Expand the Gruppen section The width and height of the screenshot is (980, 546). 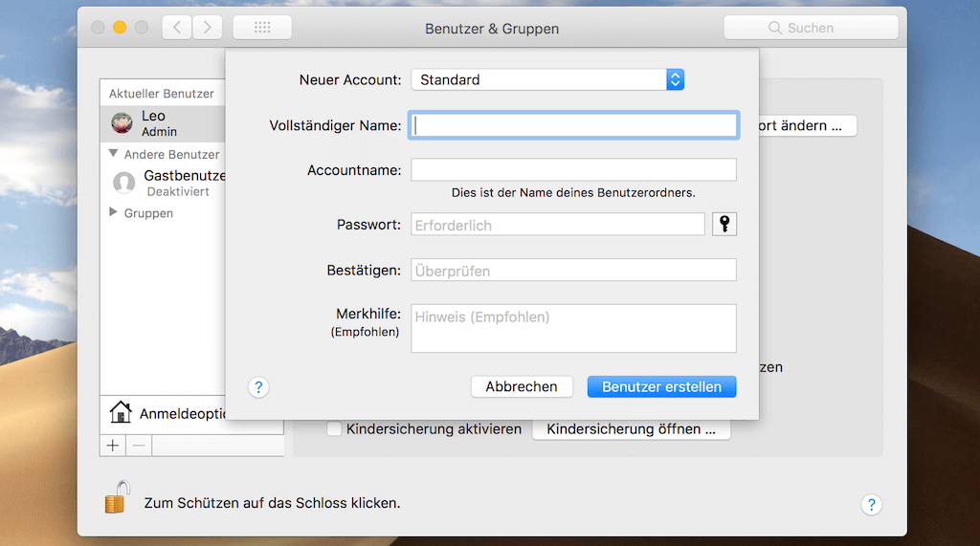pyautogui.click(x=113, y=212)
